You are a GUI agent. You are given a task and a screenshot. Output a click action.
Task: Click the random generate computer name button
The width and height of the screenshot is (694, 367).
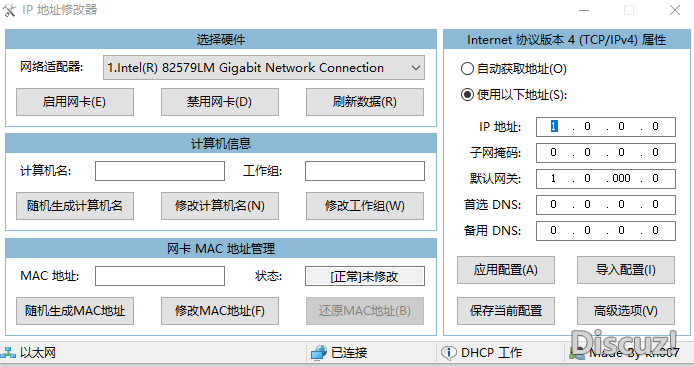(75, 206)
